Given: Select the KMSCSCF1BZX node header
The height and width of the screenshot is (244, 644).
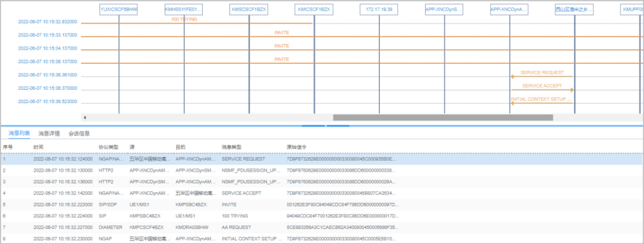Looking at the screenshot, I should (249, 9).
